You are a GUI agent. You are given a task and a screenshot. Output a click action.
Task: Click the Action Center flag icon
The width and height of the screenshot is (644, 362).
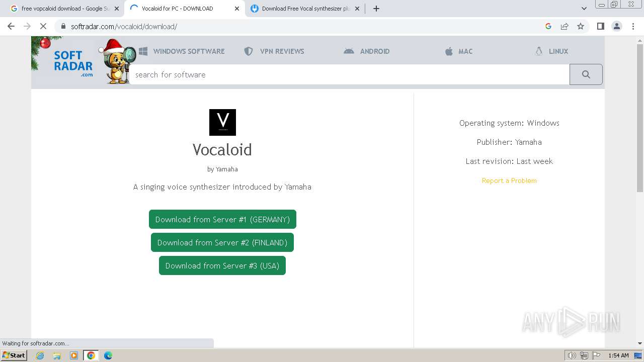pos(596,355)
